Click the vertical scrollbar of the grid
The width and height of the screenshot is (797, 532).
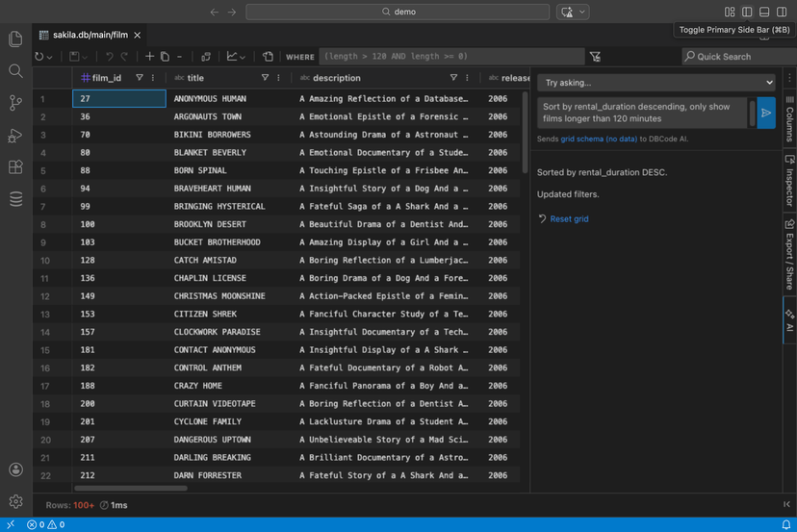(x=525, y=132)
